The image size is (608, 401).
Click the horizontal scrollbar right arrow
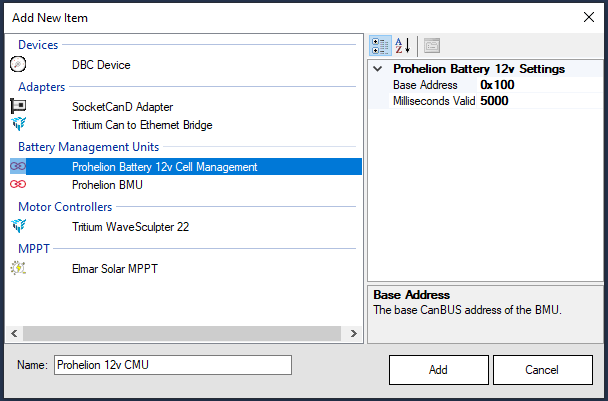(353, 334)
